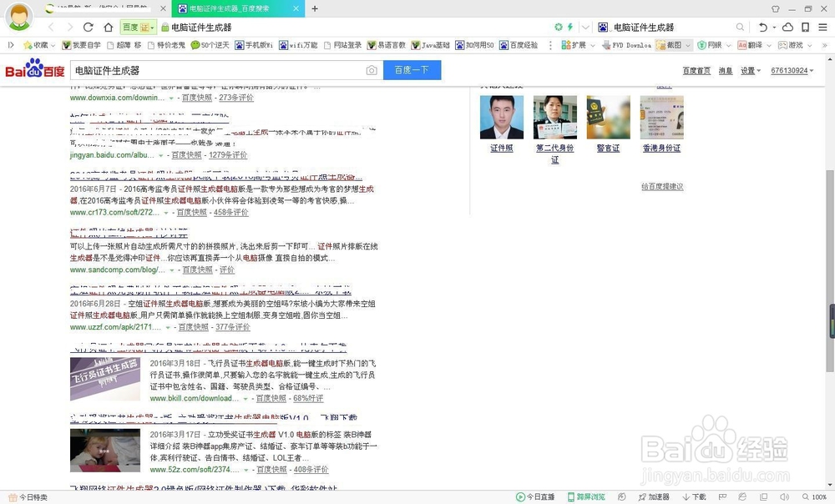Open the www.downxia.com result URL
This screenshot has width=835, height=504.
tap(118, 98)
